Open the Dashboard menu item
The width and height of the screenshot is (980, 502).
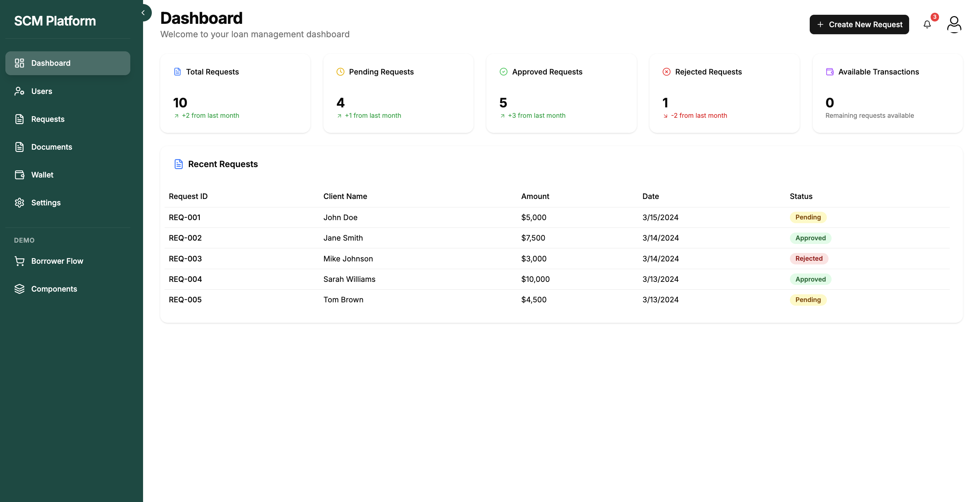pyautogui.click(x=68, y=63)
